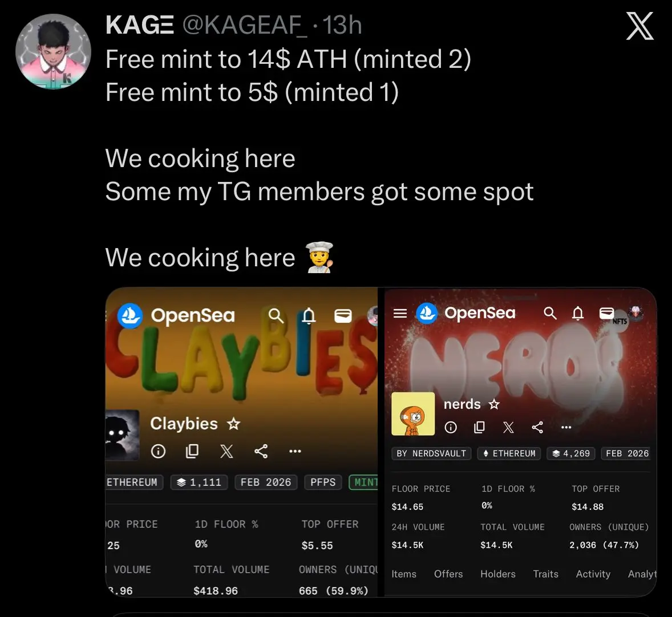
Task: Switch to the Offers tab
Action: click(448, 574)
